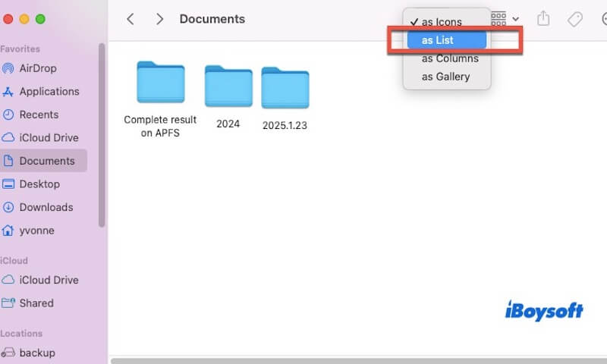
Task: Go back with the left chevron
Action: (x=131, y=19)
